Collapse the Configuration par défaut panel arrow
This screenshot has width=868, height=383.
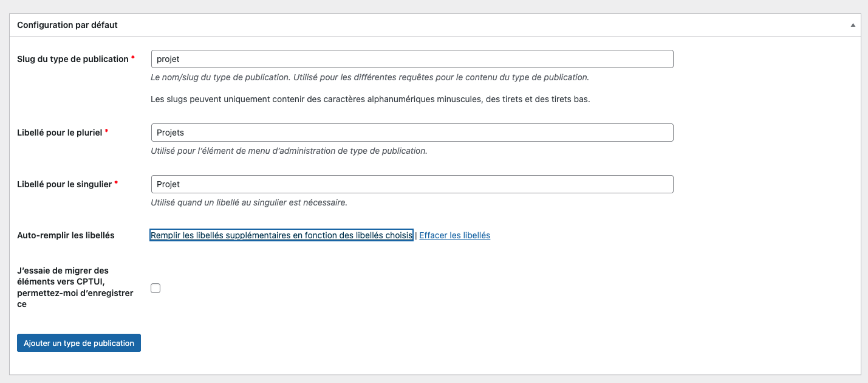(x=853, y=26)
